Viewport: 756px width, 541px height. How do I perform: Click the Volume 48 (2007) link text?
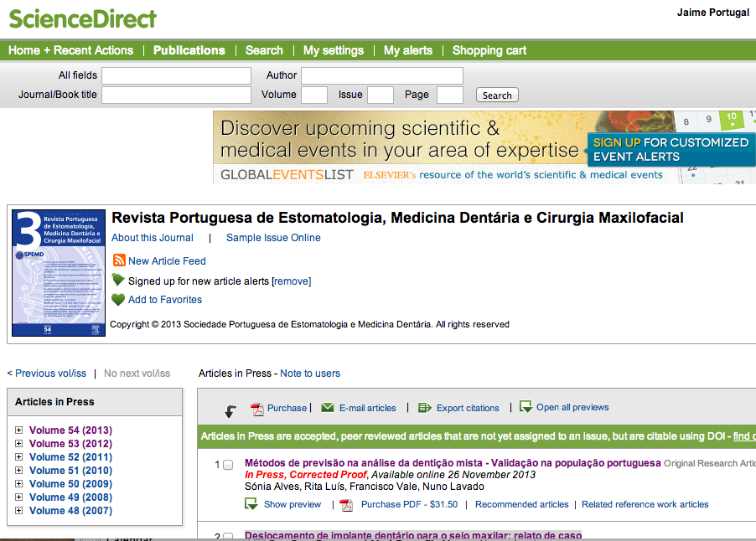70,511
